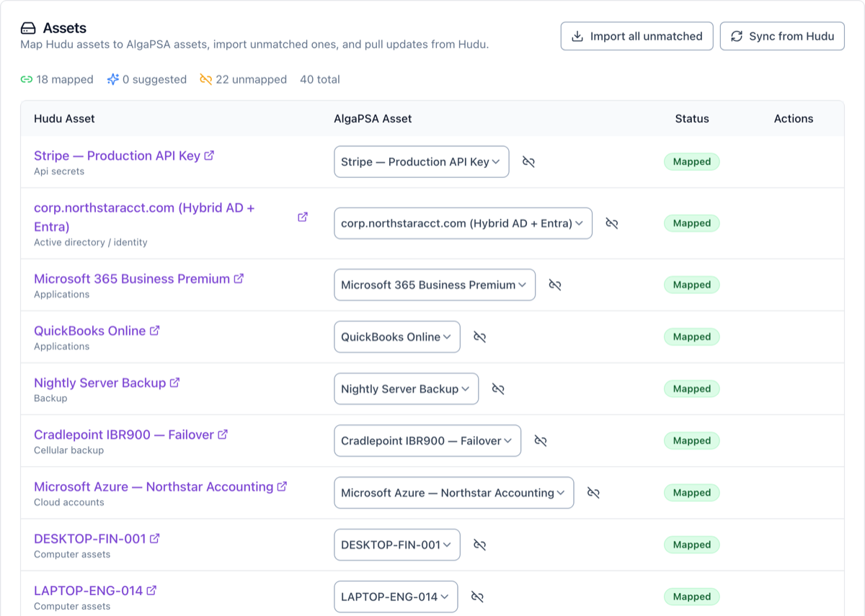This screenshot has height=616, width=865.
Task: Unlink the Nightly Server Backup mapping
Action: 498,388
